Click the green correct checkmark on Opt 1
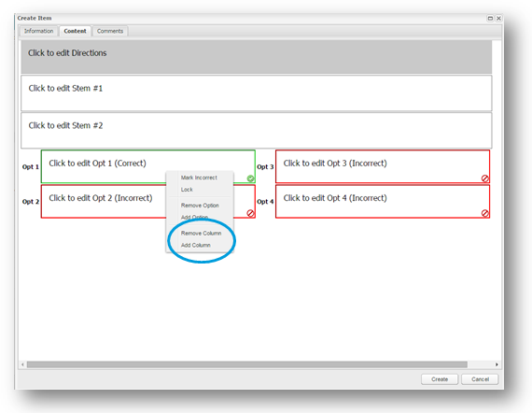This screenshot has height=413, width=532. [x=250, y=178]
